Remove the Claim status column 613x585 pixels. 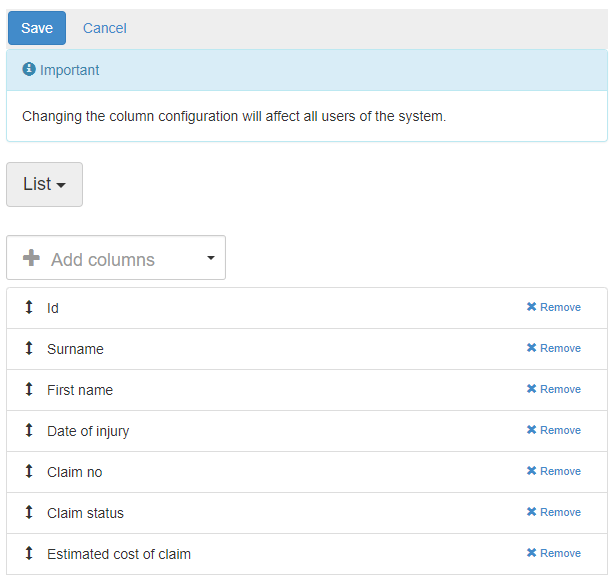point(553,512)
